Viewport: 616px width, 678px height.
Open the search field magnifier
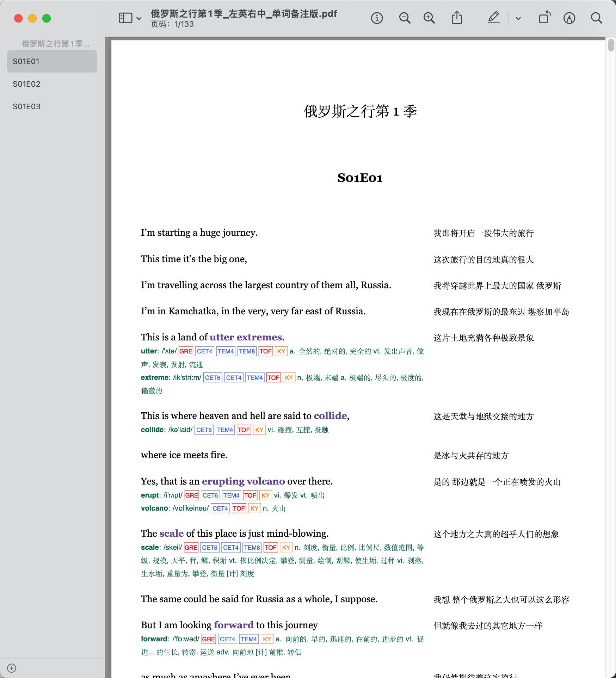[596, 18]
